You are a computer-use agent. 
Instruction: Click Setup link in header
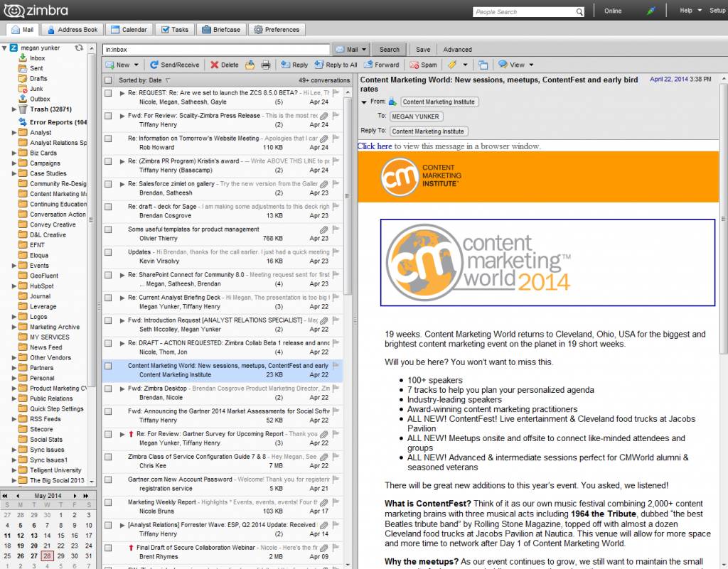pyautogui.click(x=717, y=10)
